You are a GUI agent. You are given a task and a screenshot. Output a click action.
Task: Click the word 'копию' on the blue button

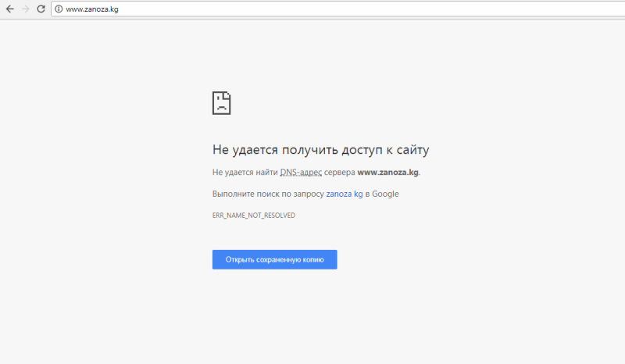[317, 260]
